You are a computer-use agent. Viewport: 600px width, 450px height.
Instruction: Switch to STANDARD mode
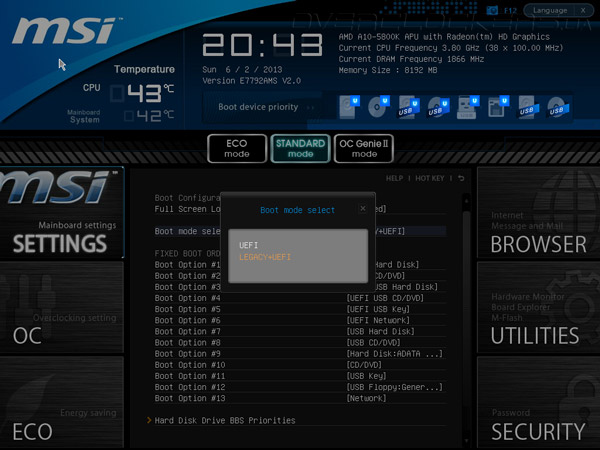(x=300, y=148)
